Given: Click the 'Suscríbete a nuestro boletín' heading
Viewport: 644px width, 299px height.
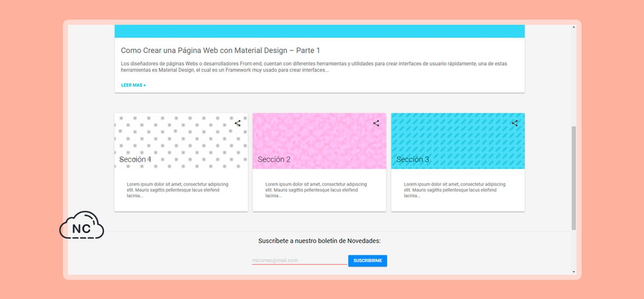Looking at the screenshot, I should click(x=319, y=241).
